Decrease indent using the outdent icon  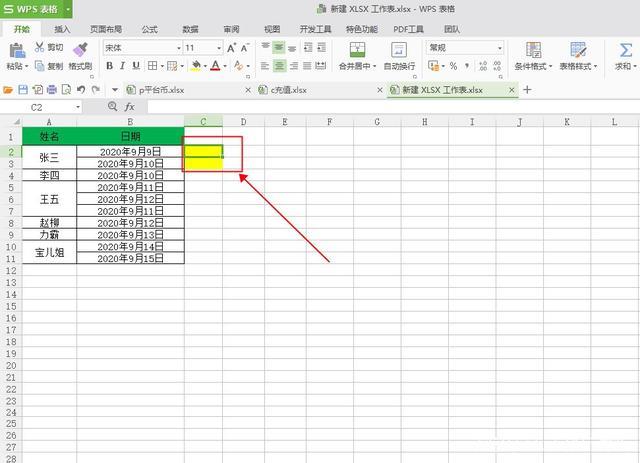308,47
